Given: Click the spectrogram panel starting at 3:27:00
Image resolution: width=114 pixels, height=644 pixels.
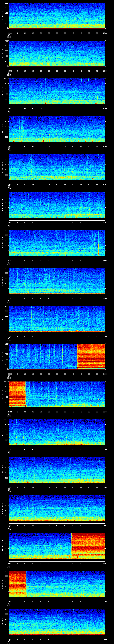Looking at the screenshot, I should [57, 508].
